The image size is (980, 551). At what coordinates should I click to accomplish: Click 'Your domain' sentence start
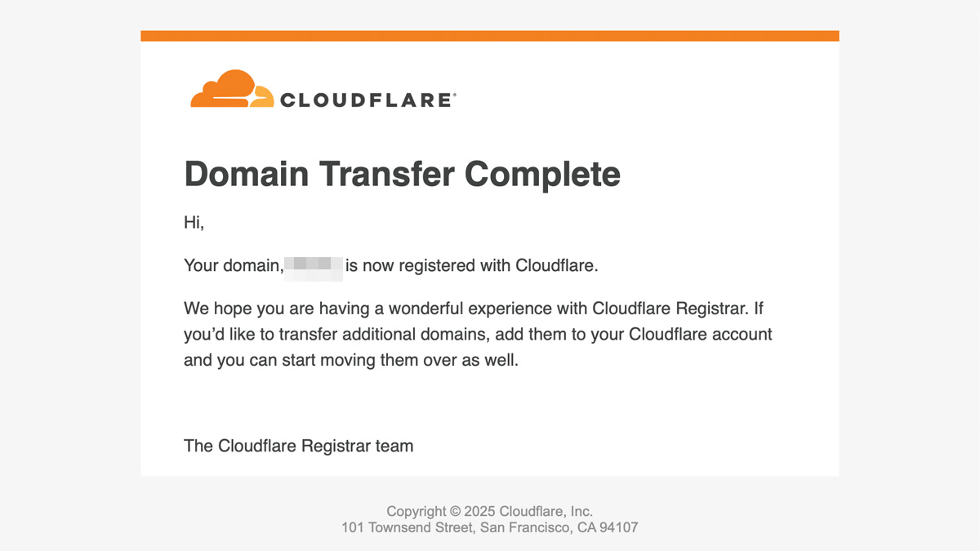(233, 265)
